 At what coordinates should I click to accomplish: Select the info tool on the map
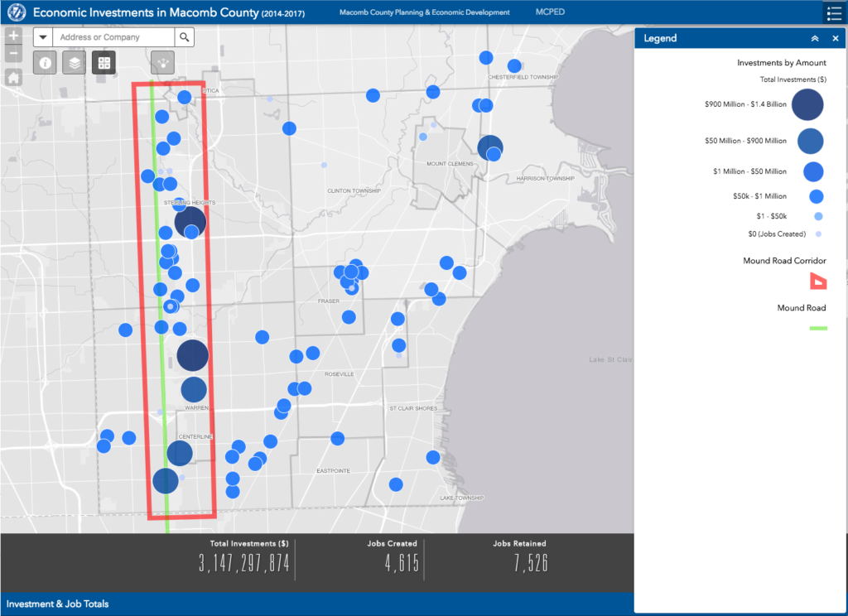point(45,63)
